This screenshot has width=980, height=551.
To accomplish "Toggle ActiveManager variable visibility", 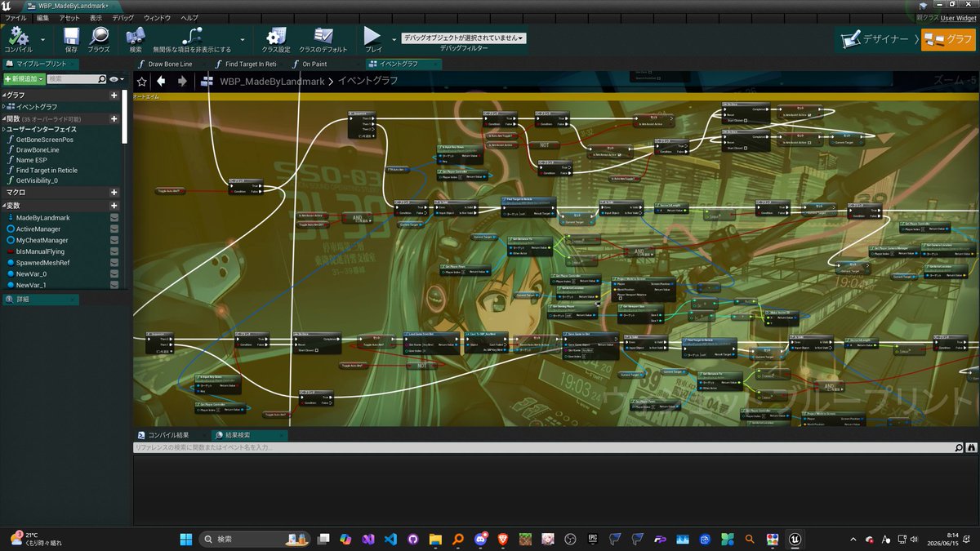I will [x=114, y=229].
